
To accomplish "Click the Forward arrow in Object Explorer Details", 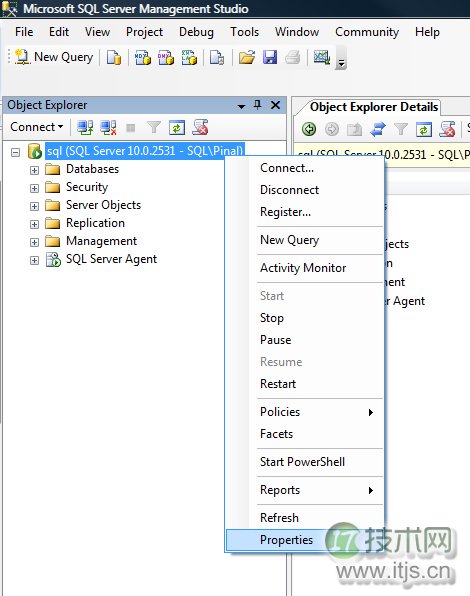I will tap(332, 129).
